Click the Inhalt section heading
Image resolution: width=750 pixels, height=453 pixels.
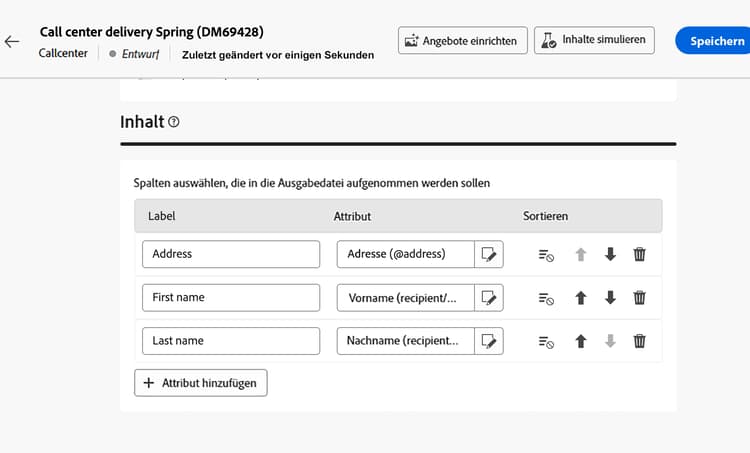click(142, 122)
